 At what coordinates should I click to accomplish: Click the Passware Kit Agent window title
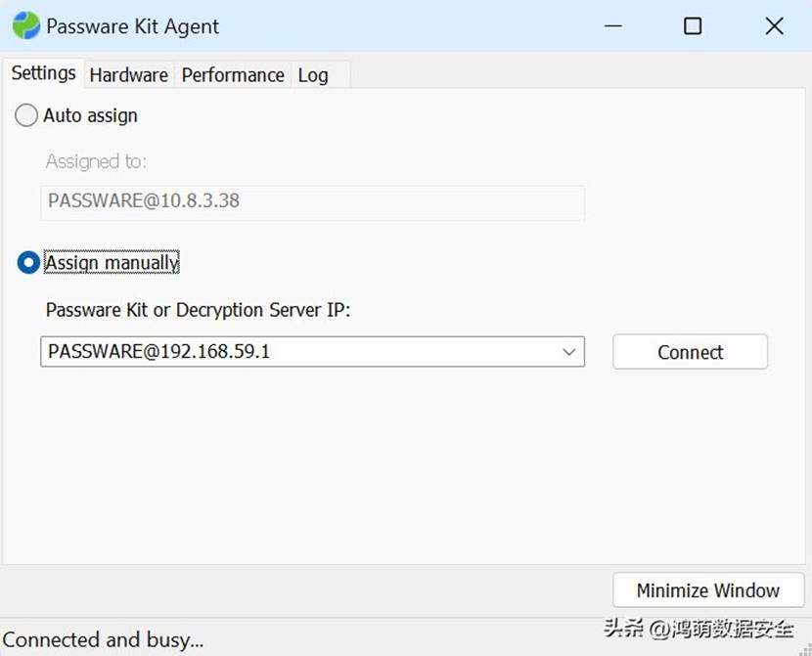(x=133, y=25)
